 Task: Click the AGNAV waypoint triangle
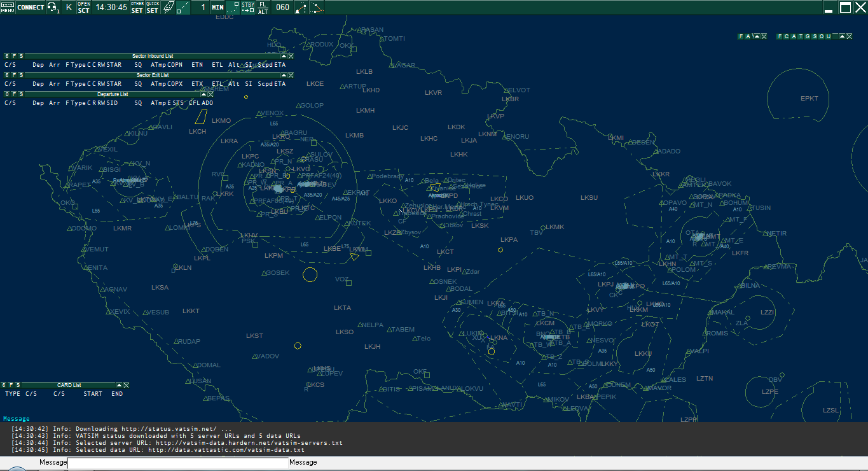click(104, 290)
